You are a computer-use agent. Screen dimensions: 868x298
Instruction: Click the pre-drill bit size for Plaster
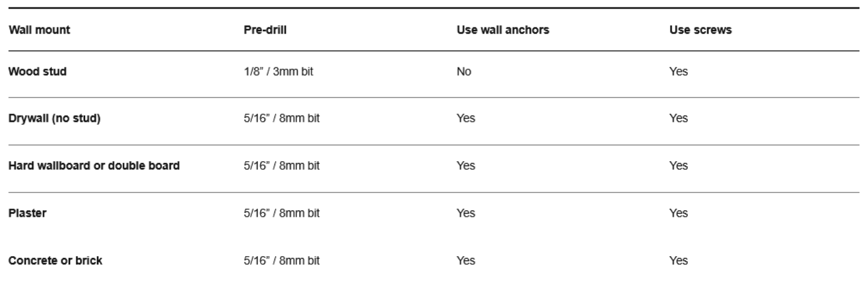click(x=281, y=213)
